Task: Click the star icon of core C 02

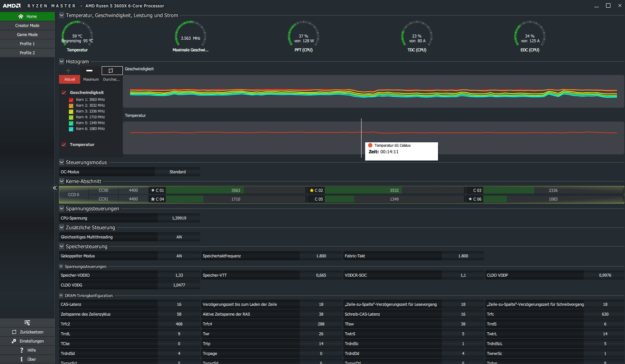Action: click(312, 190)
